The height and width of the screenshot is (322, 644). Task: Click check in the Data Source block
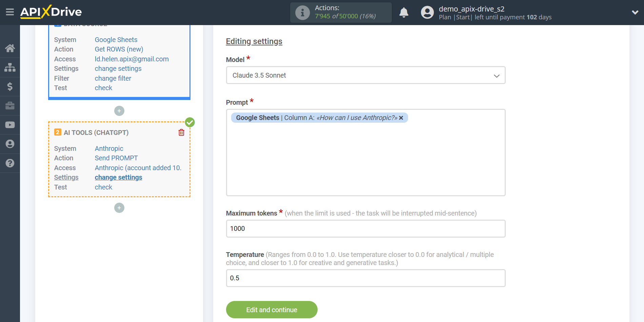click(103, 88)
